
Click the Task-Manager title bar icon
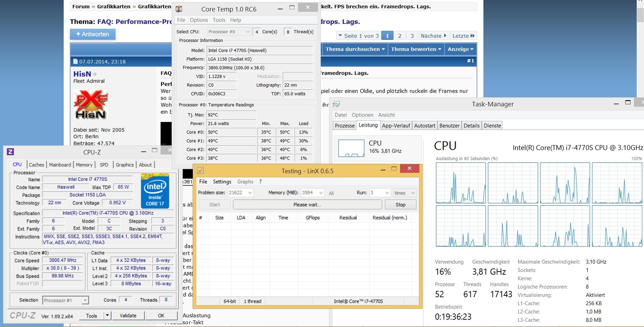(x=336, y=104)
